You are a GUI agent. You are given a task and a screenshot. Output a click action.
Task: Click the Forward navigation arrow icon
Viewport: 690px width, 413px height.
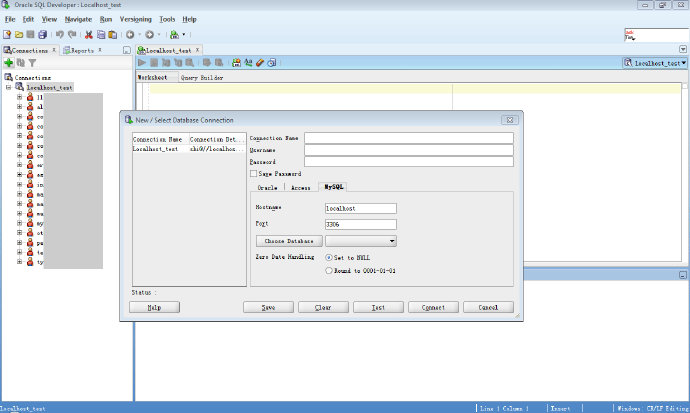(150, 34)
